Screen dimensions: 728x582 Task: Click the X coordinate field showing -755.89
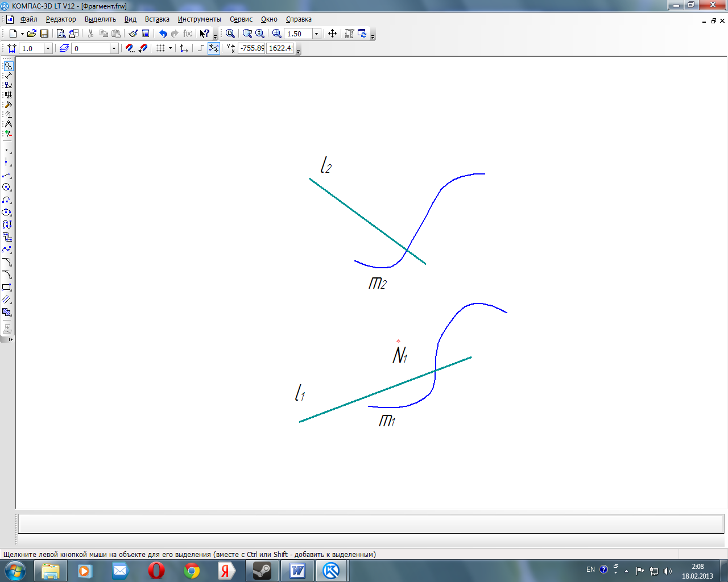point(251,48)
